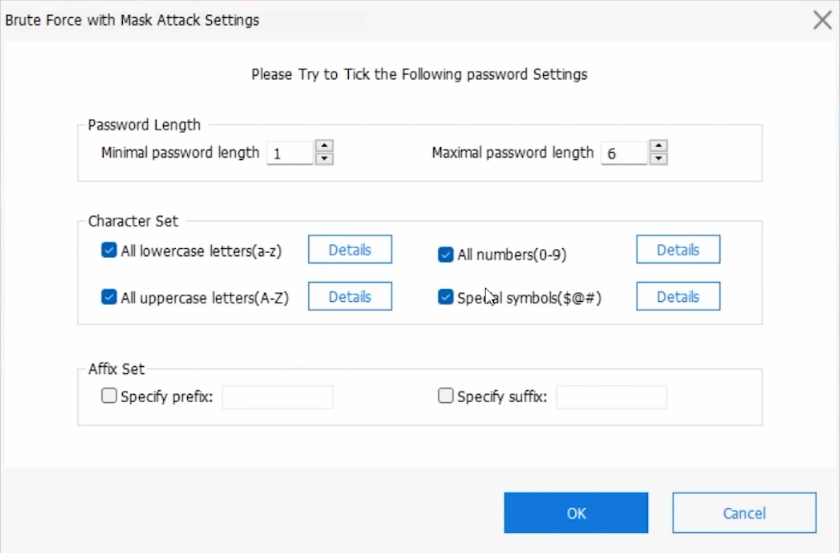Enable the Specify prefix checkbox
Viewport: 840px width, 553px height.
tap(109, 396)
